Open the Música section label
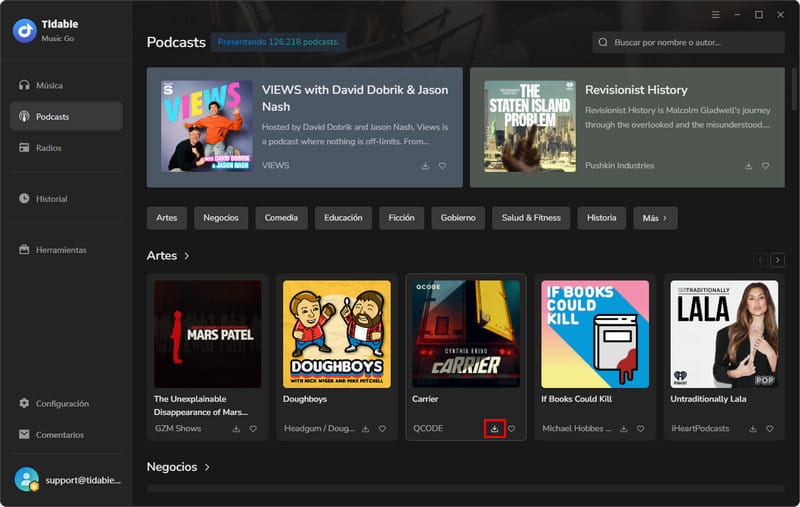800x507 pixels. pyautogui.click(x=49, y=86)
